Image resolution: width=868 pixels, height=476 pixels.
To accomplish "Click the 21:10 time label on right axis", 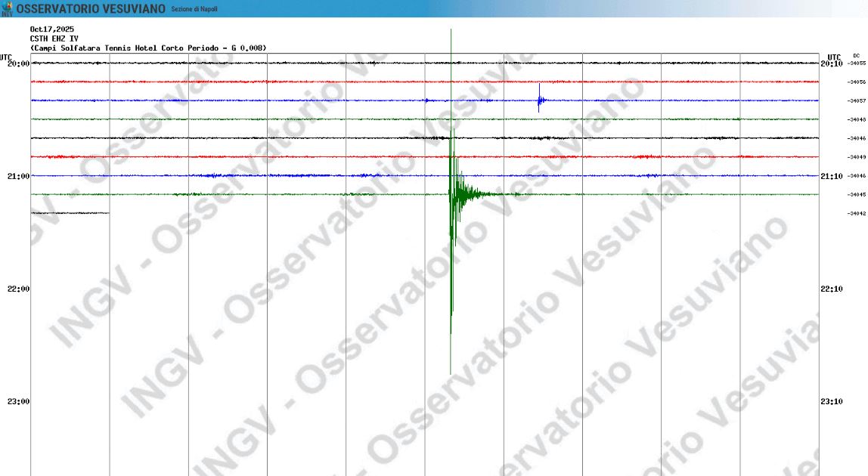I will (x=832, y=177).
